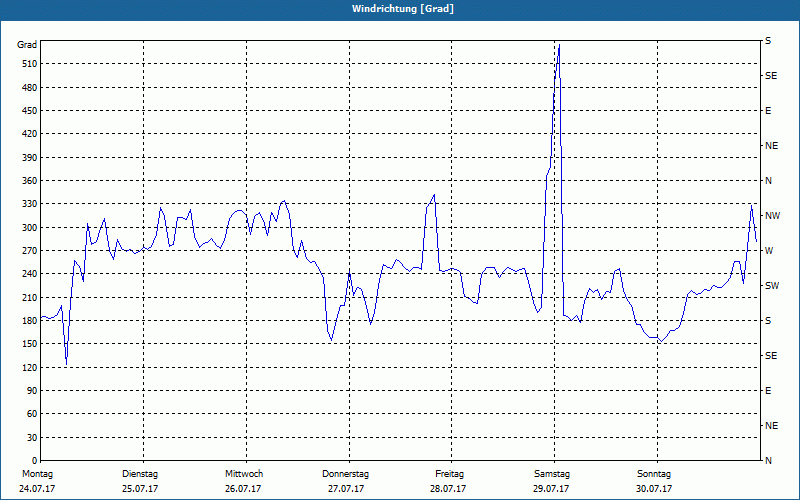Select the date 25.07.17
The image size is (800, 500).
140,489
